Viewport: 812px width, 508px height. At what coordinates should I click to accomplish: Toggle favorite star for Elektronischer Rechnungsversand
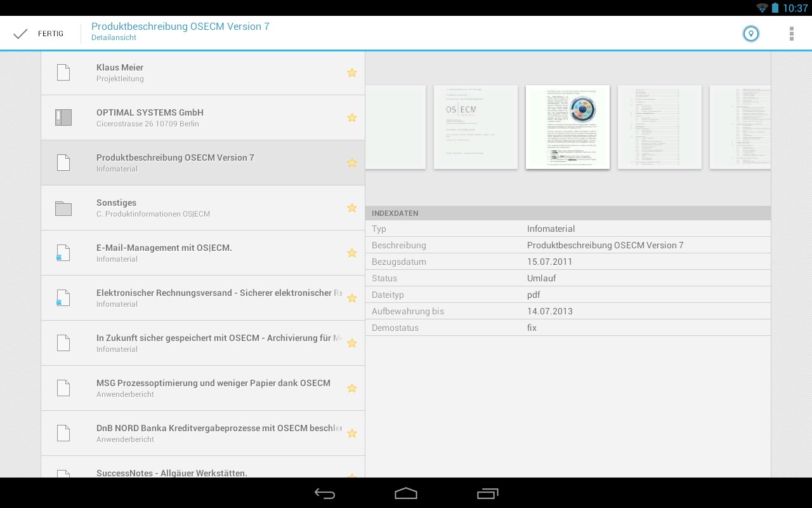point(352,298)
